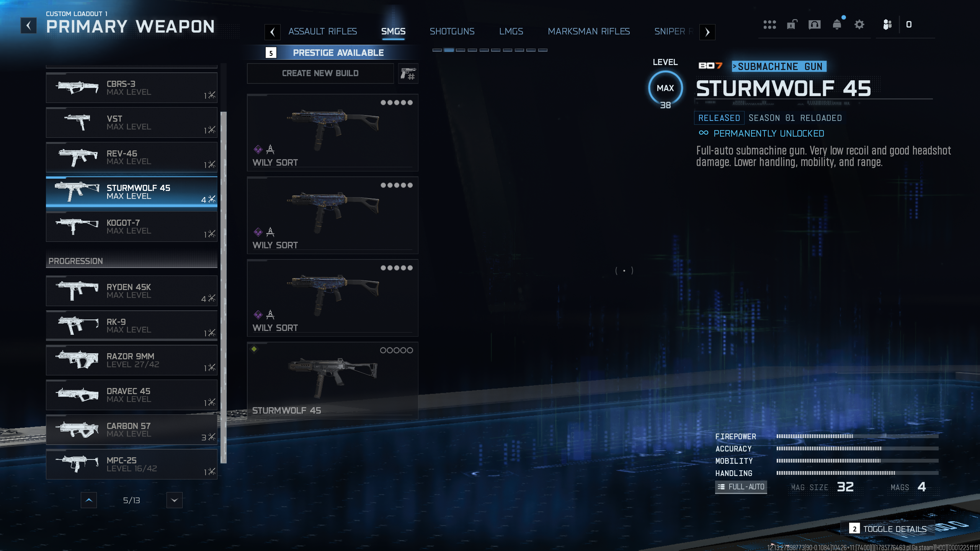Click the Ryden 45K weapon silhouette

coord(77,291)
